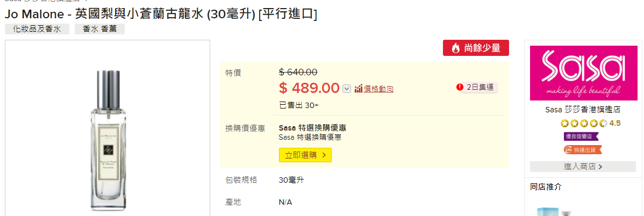
Task: Open the 價格動向 price trend link
Action: pos(378,89)
